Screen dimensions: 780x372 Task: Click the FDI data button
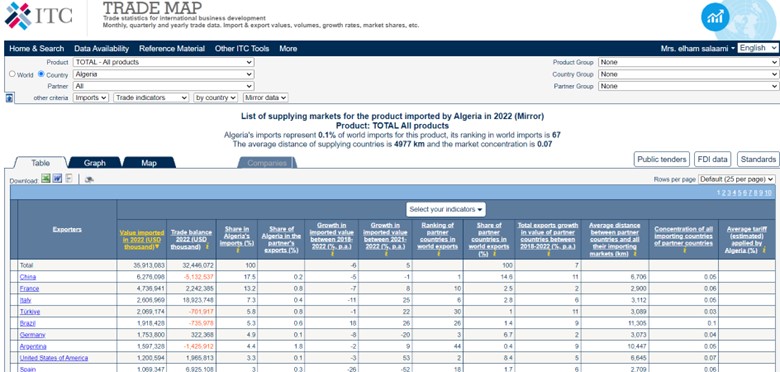point(713,159)
